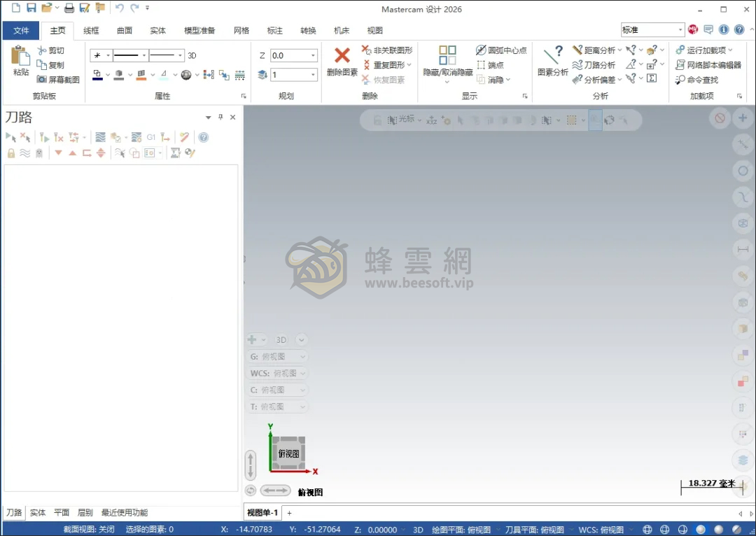
Task: Click 绘图平面: 俯视图 in status bar
Action: click(x=461, y=529)
